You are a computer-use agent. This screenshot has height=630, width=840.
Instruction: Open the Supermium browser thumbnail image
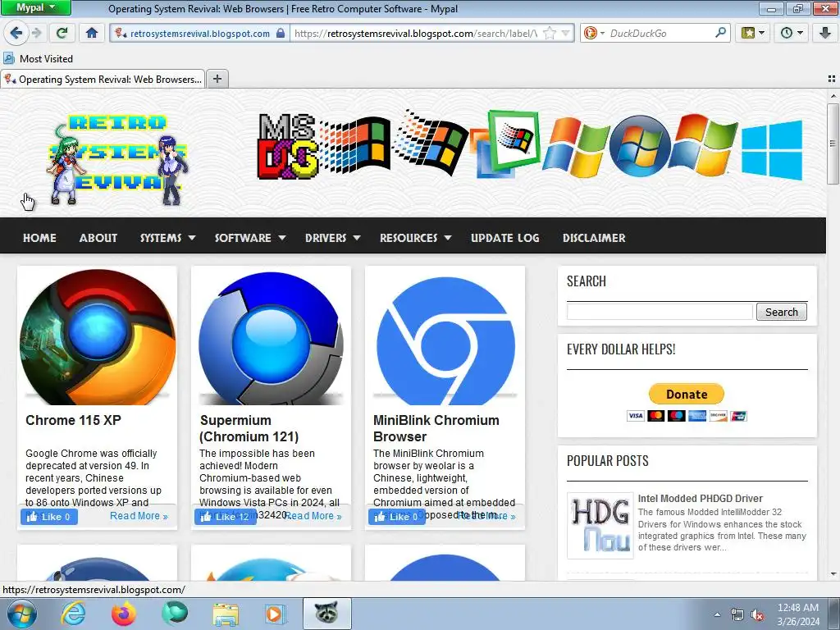pos(271,336)
